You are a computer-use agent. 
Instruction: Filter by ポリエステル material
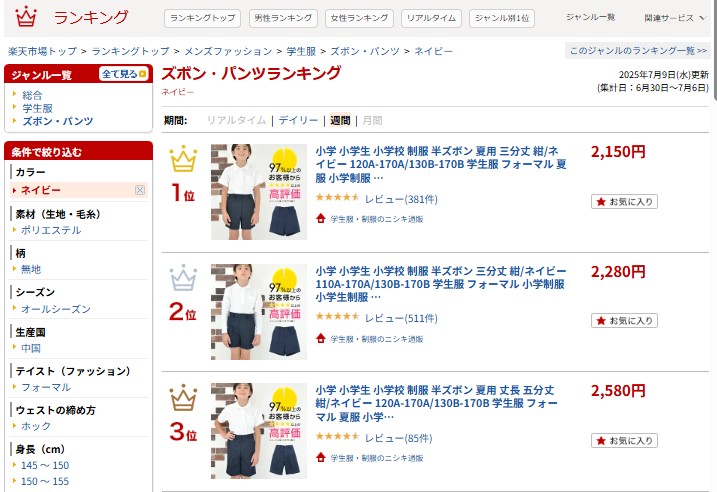click(51, 230)
